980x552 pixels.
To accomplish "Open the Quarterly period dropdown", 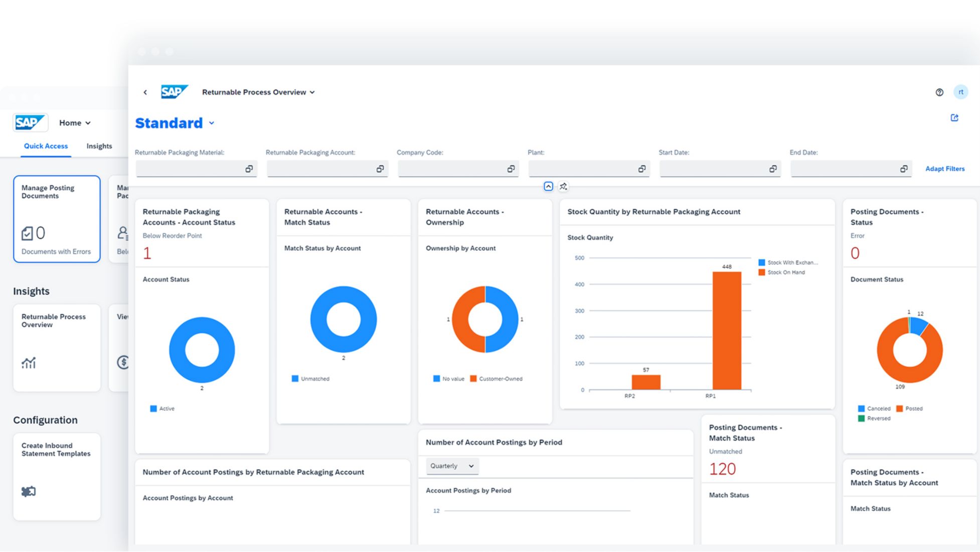I will (x=452, y=466).
